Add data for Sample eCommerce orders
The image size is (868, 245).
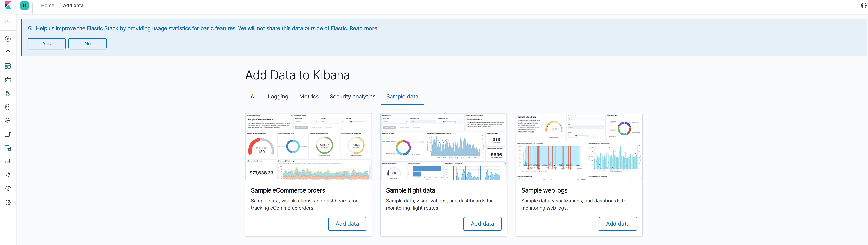347,224
